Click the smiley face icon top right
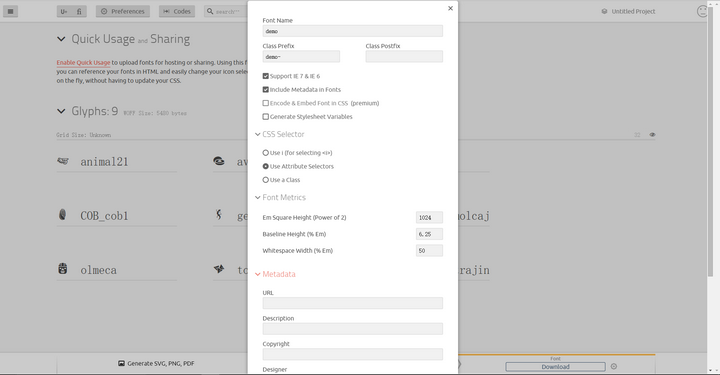Viewport: 720px width, 375px height. (702, 11)
